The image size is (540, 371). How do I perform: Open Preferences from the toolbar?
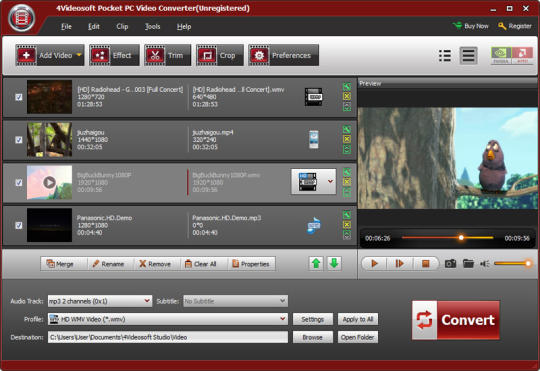pos(283,55)
